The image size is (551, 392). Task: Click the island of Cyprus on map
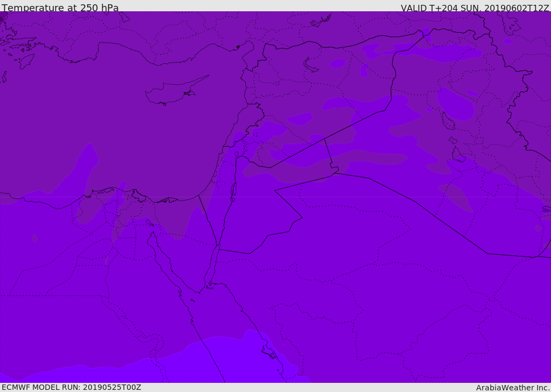click(176, 91)
